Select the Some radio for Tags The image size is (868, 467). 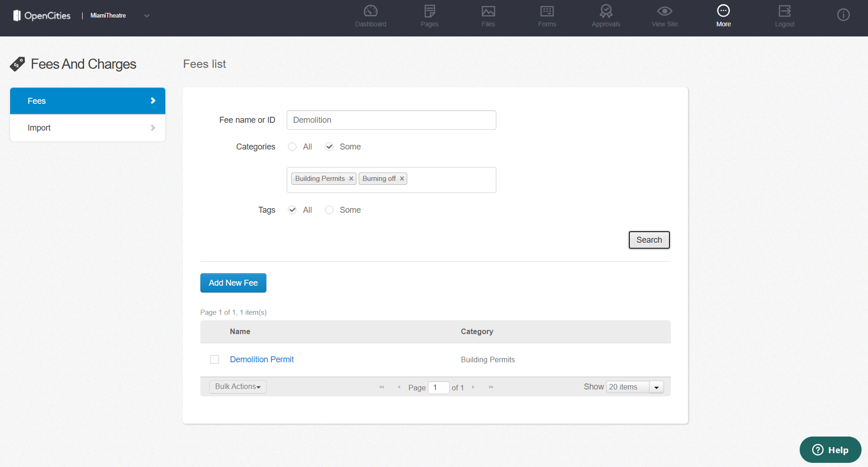(329, 210)
